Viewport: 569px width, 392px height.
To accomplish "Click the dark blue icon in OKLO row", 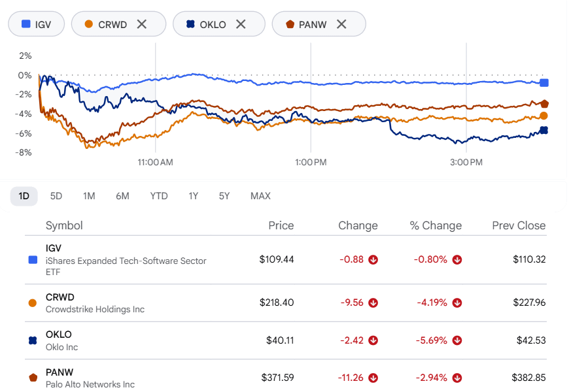I will [x=33, y=340].
